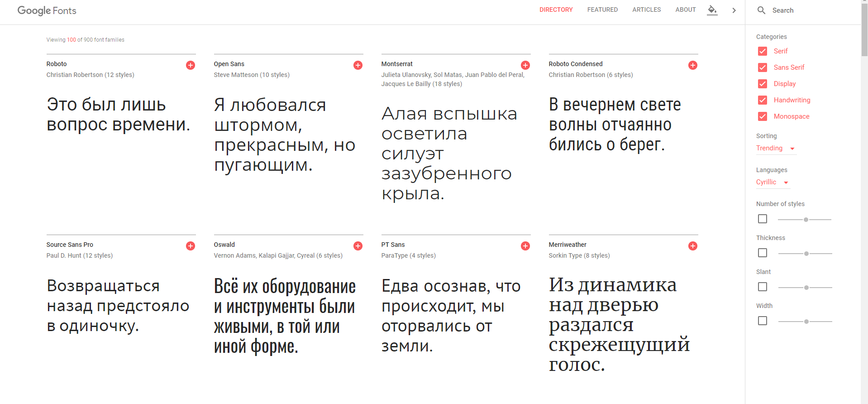
Task: Open the Merriweather font page
Action: (568, 245)
